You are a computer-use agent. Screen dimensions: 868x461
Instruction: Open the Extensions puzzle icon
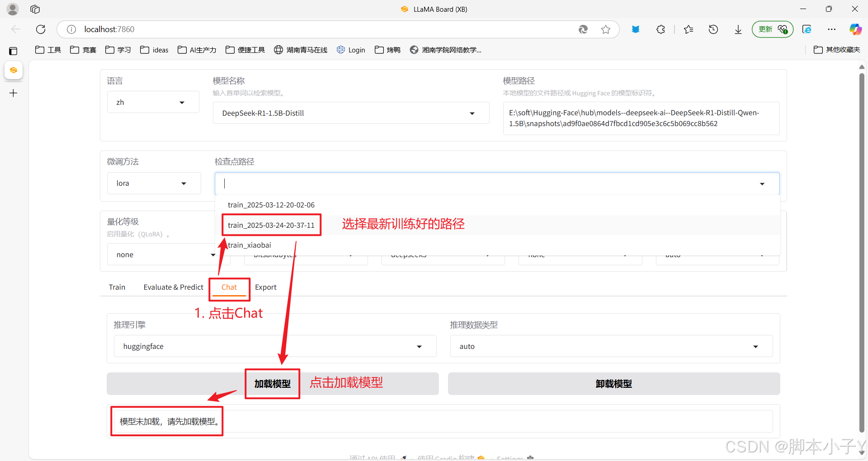[x=660, y=29]
